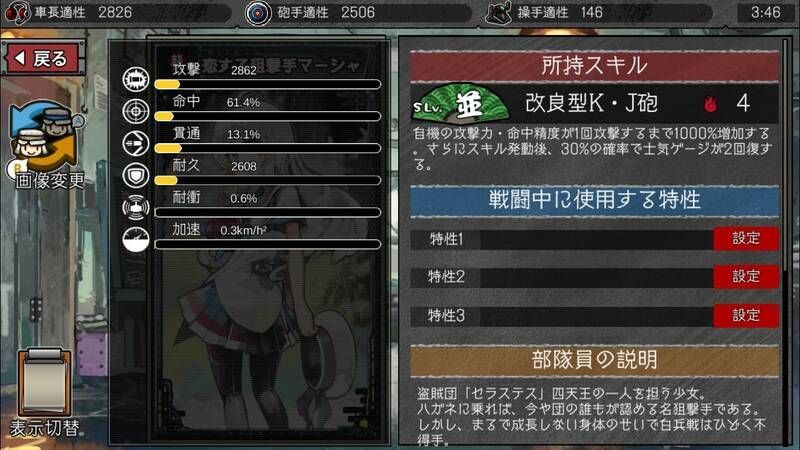Click the 耐久 durability progress bar
Screen dimensions: 800x450
tap(267, 181)
